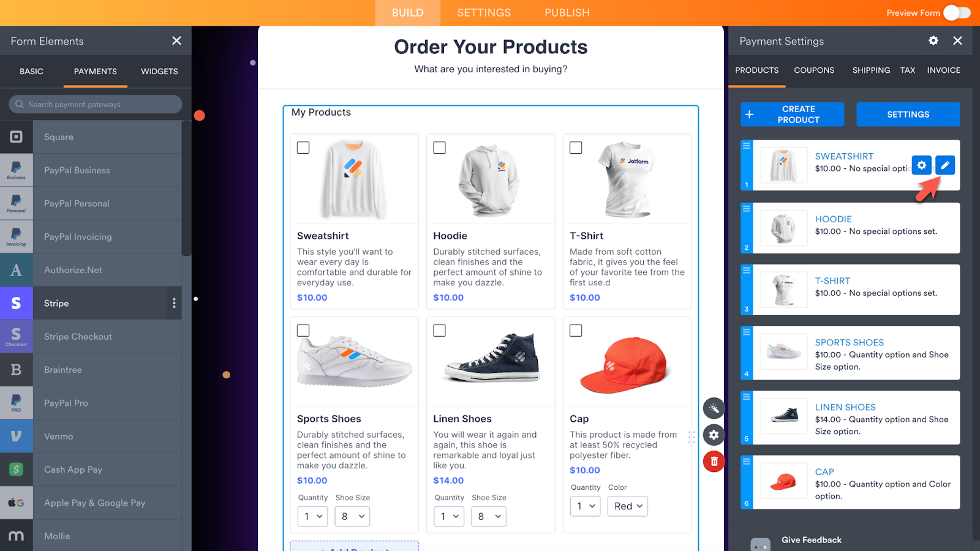The height and width of the screenshot is (551, 980).
Task: Choose the Venmo gateway icon
Action: (x=17, y=437)
